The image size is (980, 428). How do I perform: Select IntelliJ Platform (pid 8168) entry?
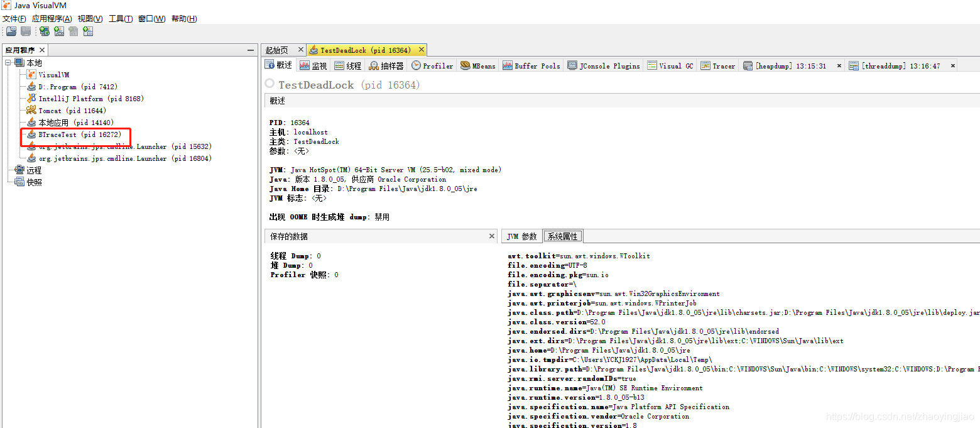pyautogui.click(x=91, y=99)
